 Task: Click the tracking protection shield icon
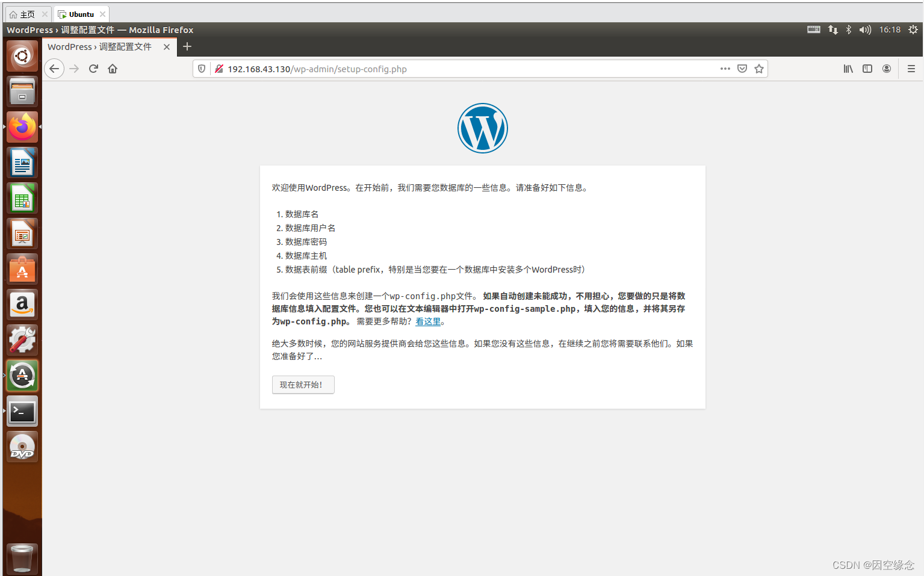(201, 69)
